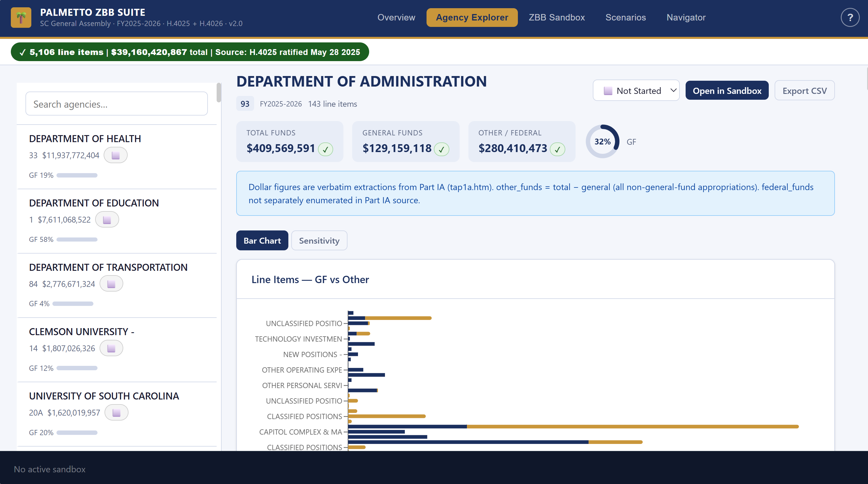The width and height of the screenshot is (868, 484).
Task: Open the Scenarios tab
Action: tap(625, 18)
